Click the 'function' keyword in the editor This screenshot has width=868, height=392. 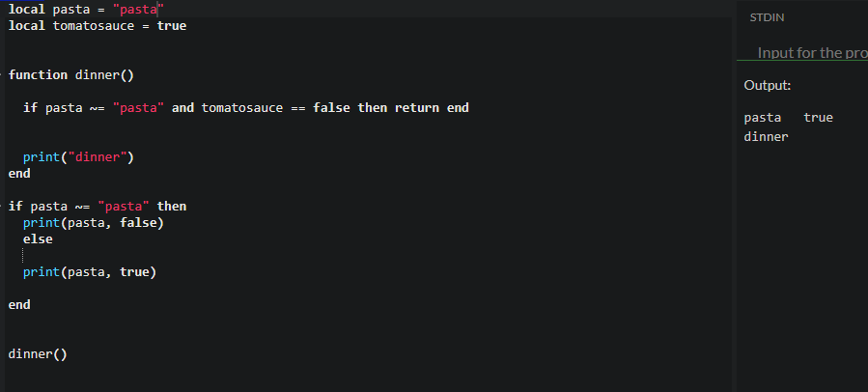tap(38, 74)
